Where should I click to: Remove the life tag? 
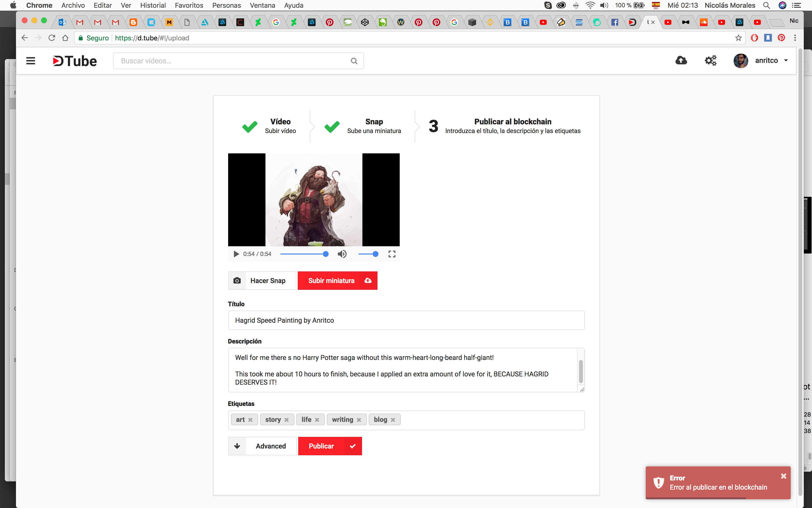pos(317,420)
